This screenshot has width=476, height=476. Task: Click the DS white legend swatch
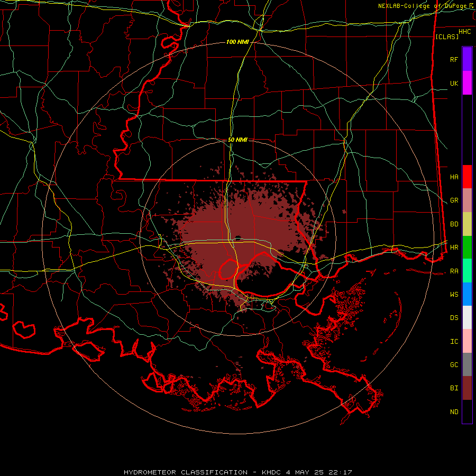point(467,317)
